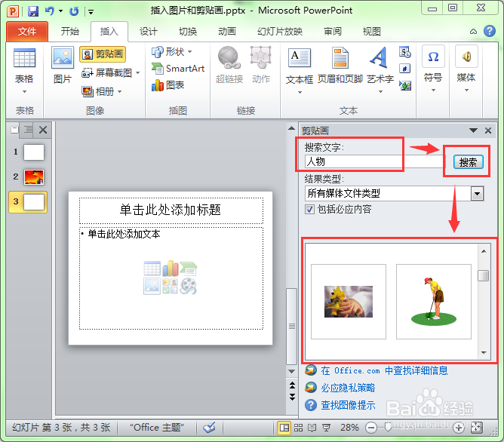Toggle 包括必应内容 checkbox
This screenshot has width=504, height=442.
[x=309, y=210]
